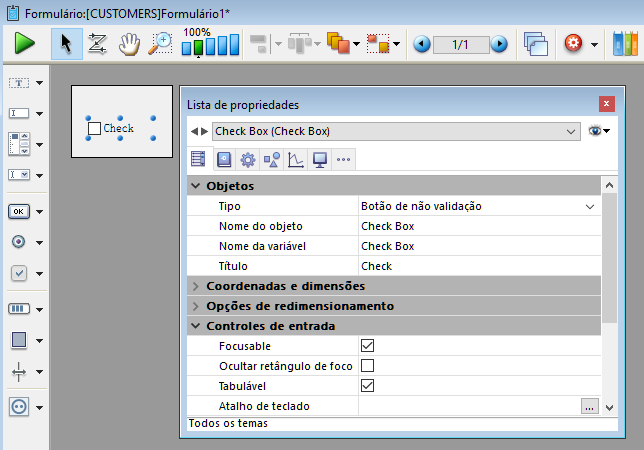
Task: Uncheck the Tabulável checkbox
Action: click(x=367, y=385)
